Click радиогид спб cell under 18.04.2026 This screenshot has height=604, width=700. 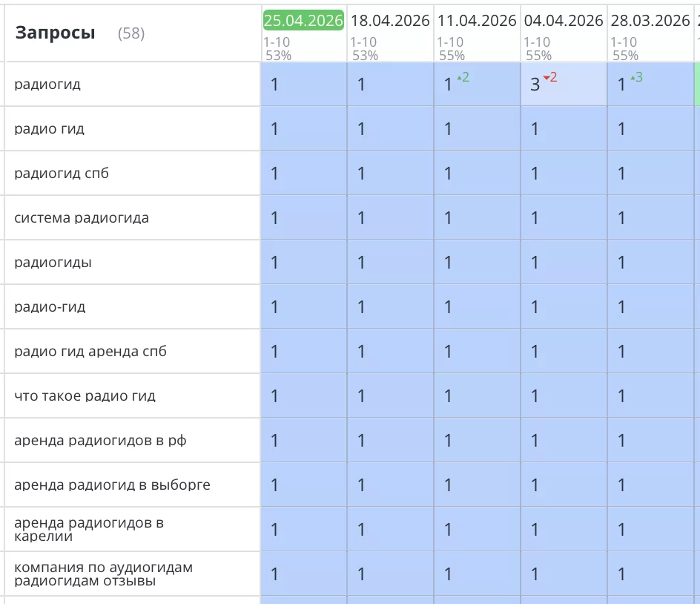[x=390, y=173]
